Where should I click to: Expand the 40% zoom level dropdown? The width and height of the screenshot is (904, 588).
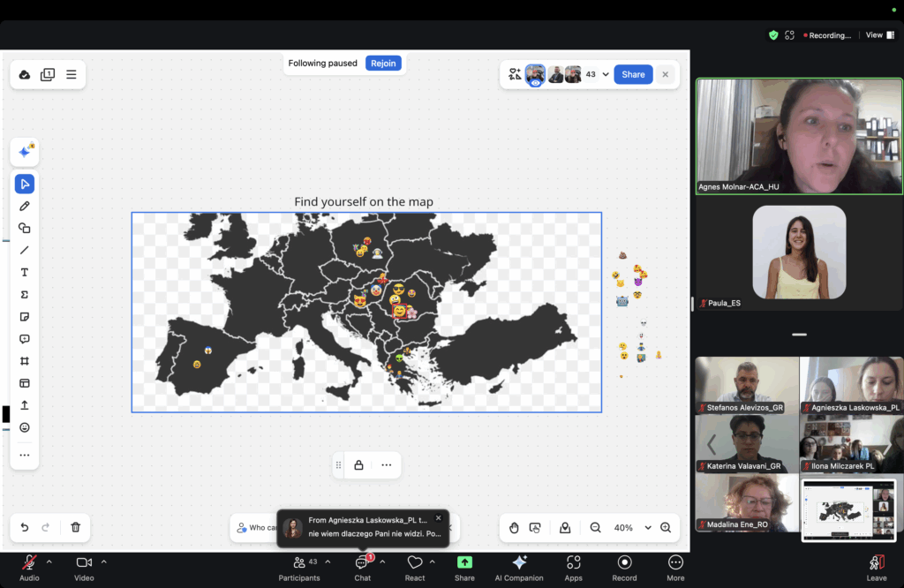(648, 528)
